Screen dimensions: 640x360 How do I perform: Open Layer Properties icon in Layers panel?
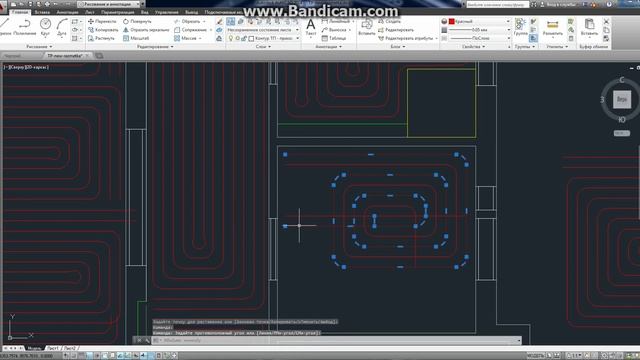tap(231, 21)
